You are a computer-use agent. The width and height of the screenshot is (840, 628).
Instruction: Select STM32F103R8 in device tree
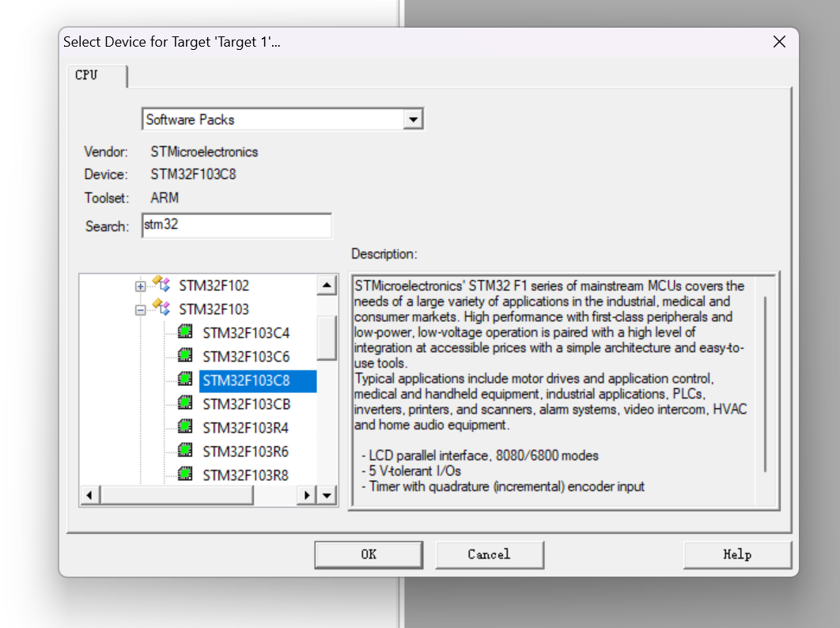(x=245, y=475)
